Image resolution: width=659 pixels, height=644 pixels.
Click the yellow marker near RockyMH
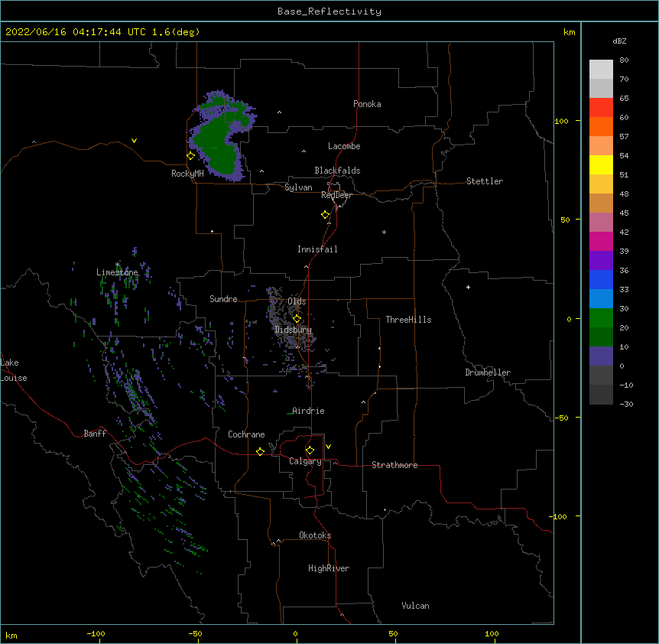(x=191, y=156)
